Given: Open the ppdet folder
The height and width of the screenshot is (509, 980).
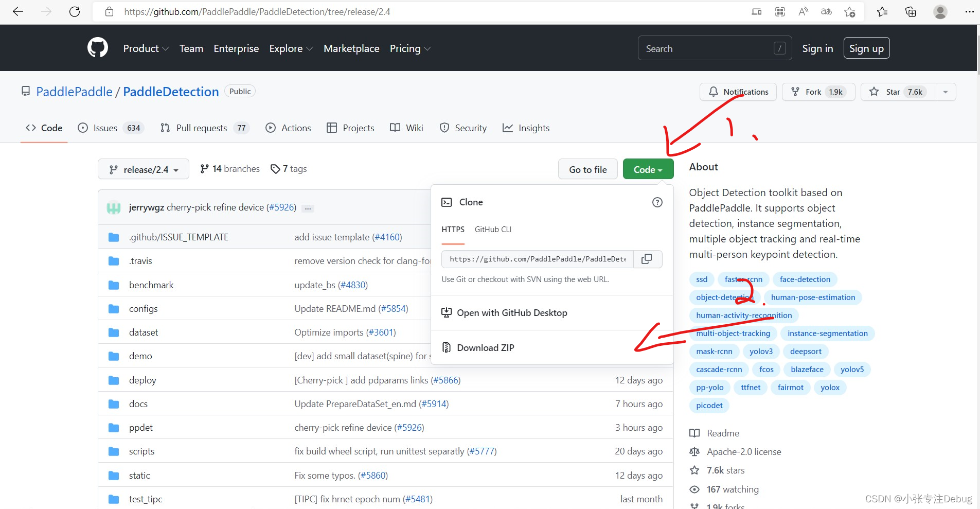Looking at the screenshot, I should (x=140, y=428).
